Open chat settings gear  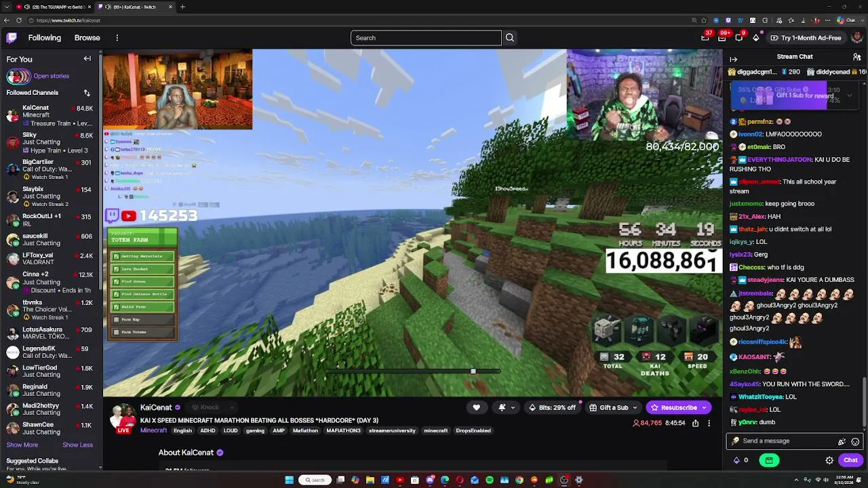click(x=829, y=461)
